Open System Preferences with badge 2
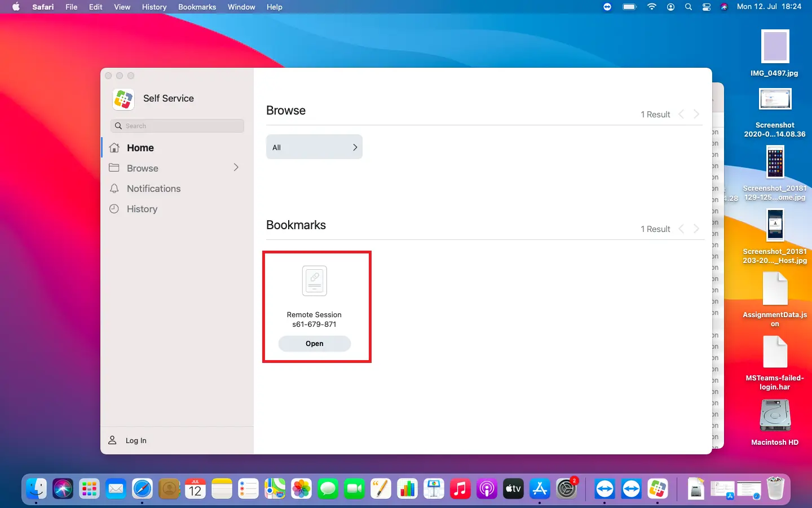The height and width of the screenshot is (508, 812). click(x=566, y=488)
